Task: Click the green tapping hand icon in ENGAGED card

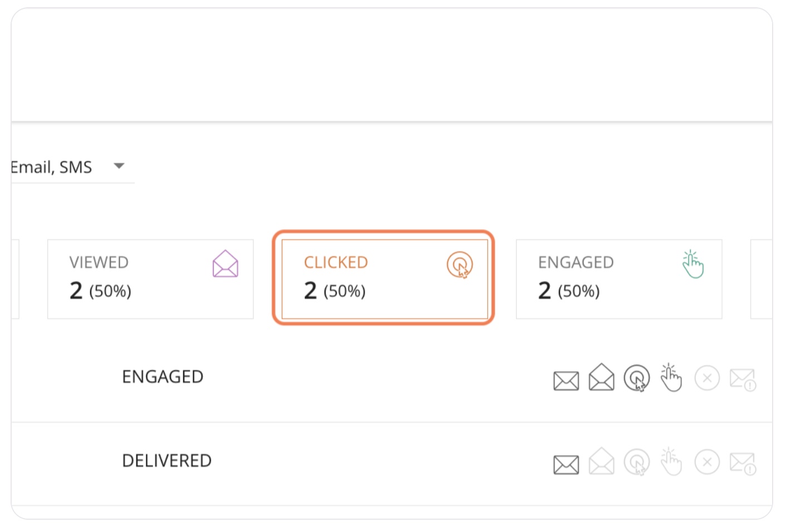Action: tap(693, 264)
